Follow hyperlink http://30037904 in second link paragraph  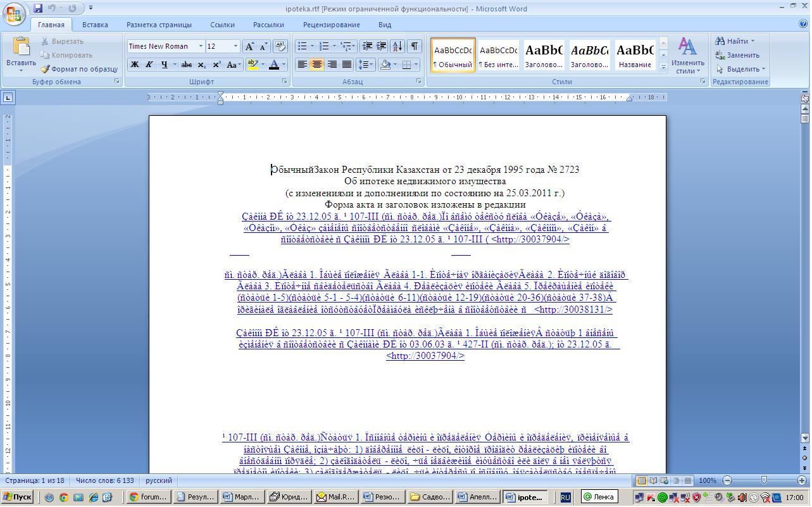(425, 356)
